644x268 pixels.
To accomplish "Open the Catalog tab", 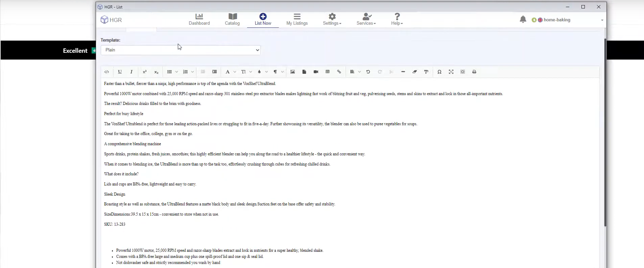I will click(x=232, y=19).
